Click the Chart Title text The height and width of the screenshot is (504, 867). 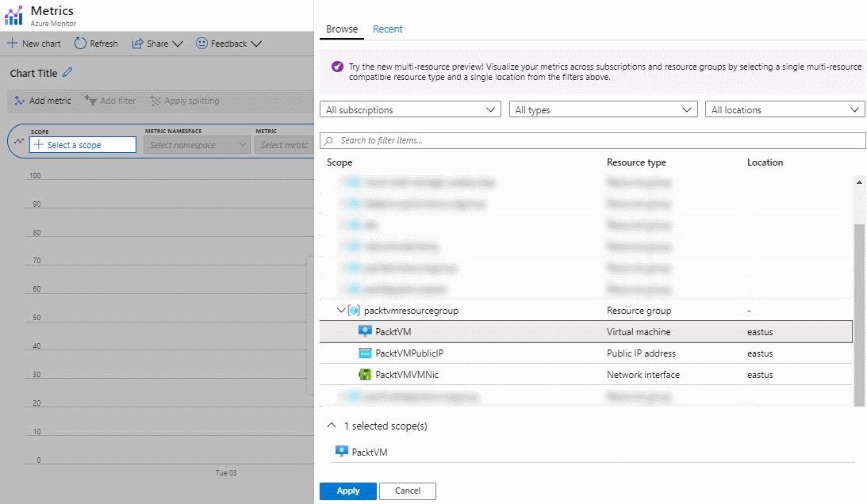point(34,73)
